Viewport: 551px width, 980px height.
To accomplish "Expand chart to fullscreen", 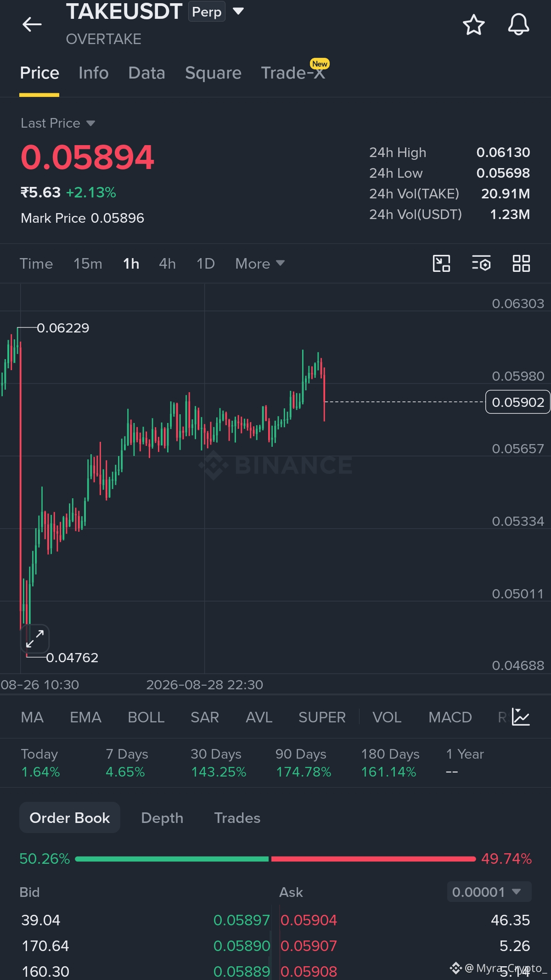I will [x=35, y=638].
